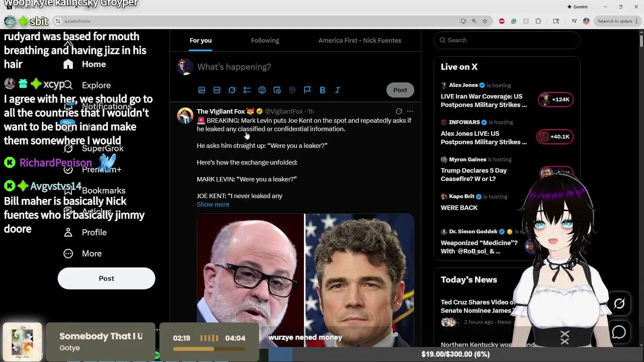This screenshot has width=644, height=362.
Task: Expand the post with Show more
Action: point(213,205)
